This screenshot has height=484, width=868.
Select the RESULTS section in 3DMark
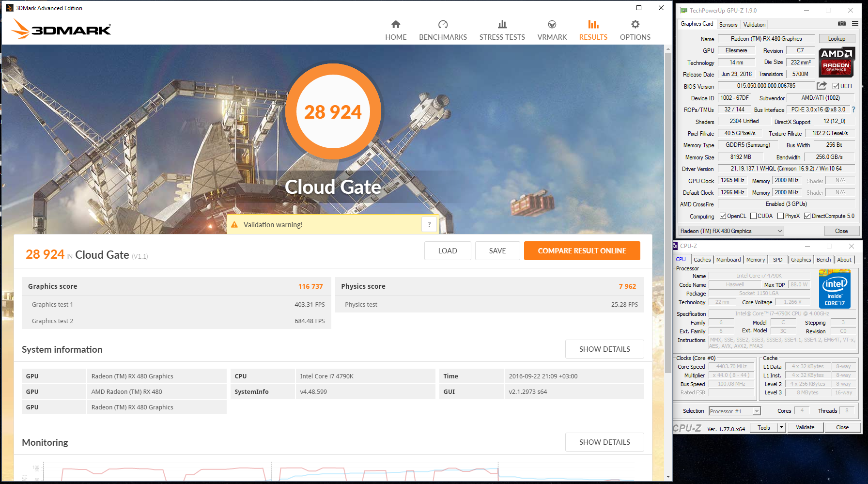[x=593, y=31]
